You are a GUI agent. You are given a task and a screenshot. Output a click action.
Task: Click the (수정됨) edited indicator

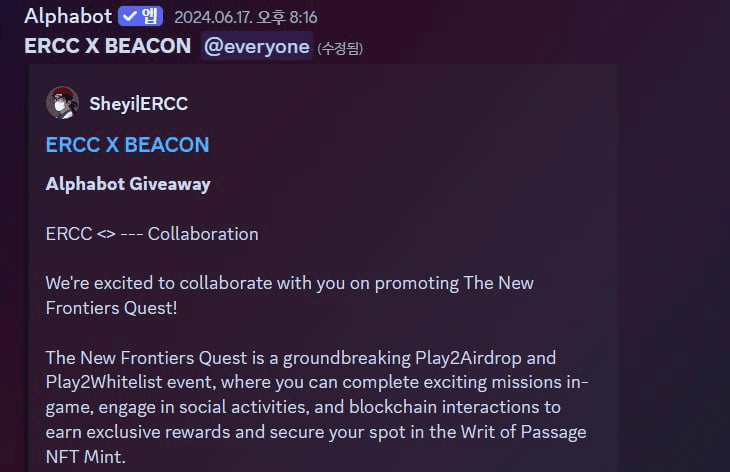pyautogui.click(x=340, y=48)
